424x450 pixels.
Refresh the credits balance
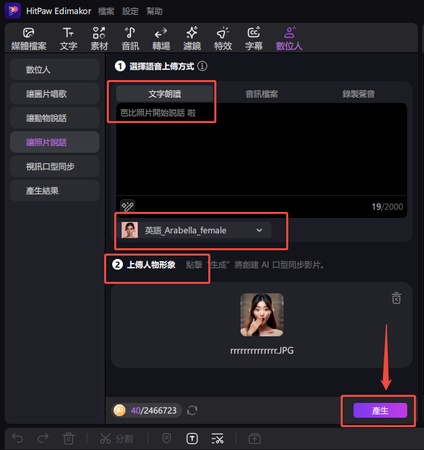point(192,410)
